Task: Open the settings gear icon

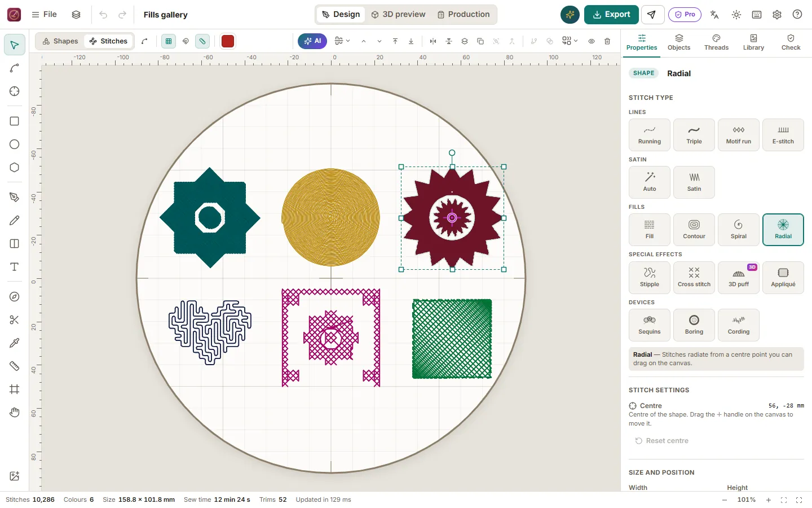Action: tap(777, 15)
